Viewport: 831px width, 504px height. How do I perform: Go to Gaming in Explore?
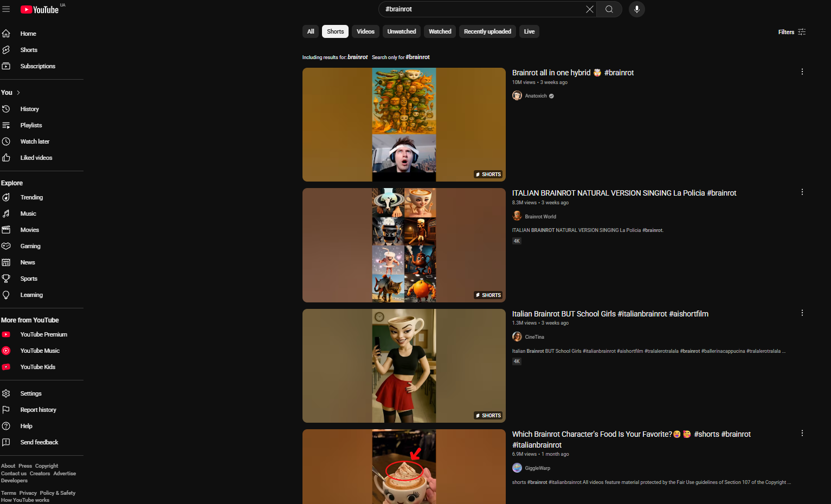30,246
